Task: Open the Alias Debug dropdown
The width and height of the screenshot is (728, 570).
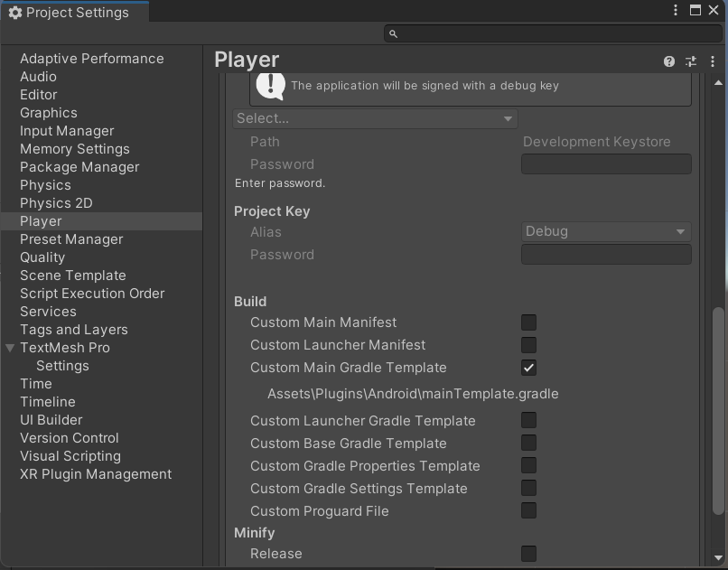Action: [606, 231]
